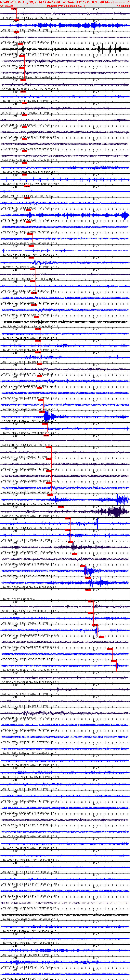The height and width of the screenshot is (980, 130).
Task: Select the CC CPCO BHZ trace label
Action: coord(30,137)
